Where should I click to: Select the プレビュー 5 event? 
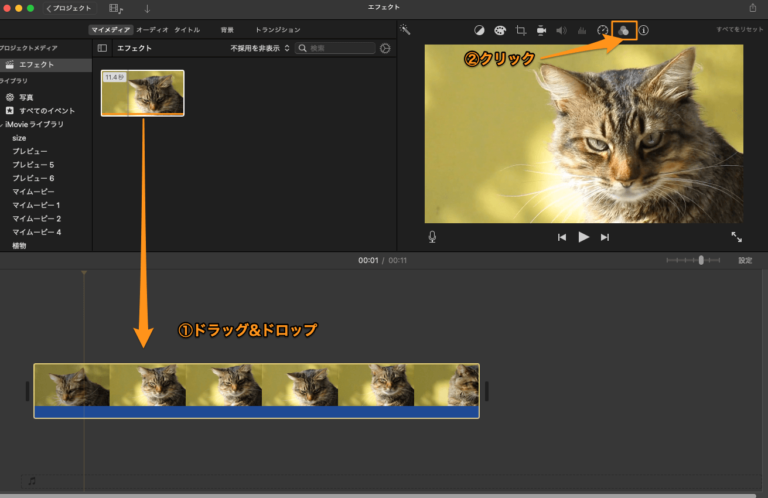(33, 165)
